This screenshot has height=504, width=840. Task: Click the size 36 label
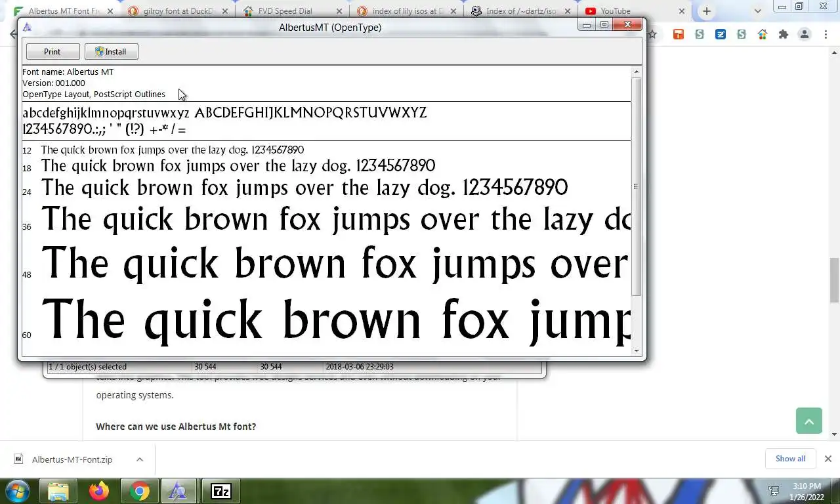coord(27,227)
